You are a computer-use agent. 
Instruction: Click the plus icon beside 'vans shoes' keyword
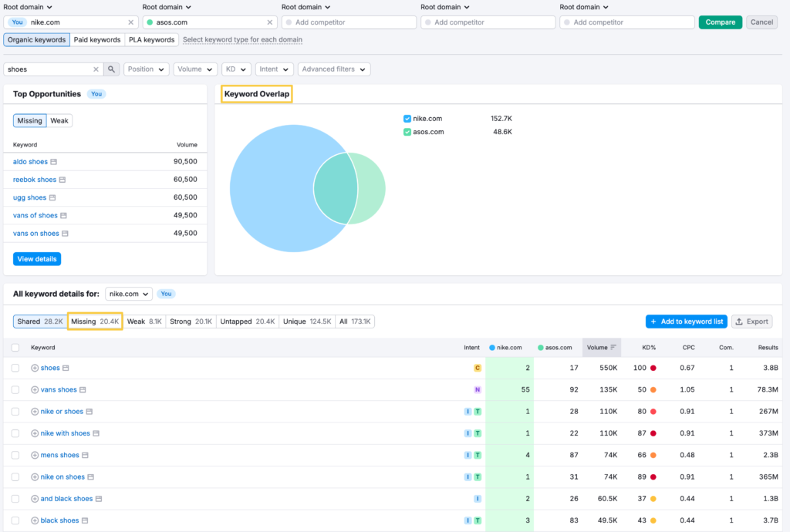(35, 390)
